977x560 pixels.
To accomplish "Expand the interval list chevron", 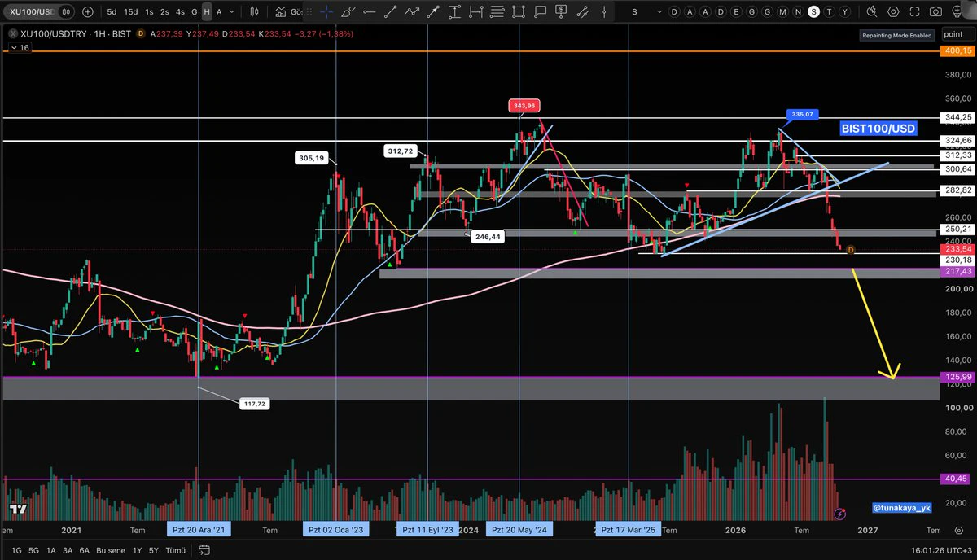I will pos(233,12).
